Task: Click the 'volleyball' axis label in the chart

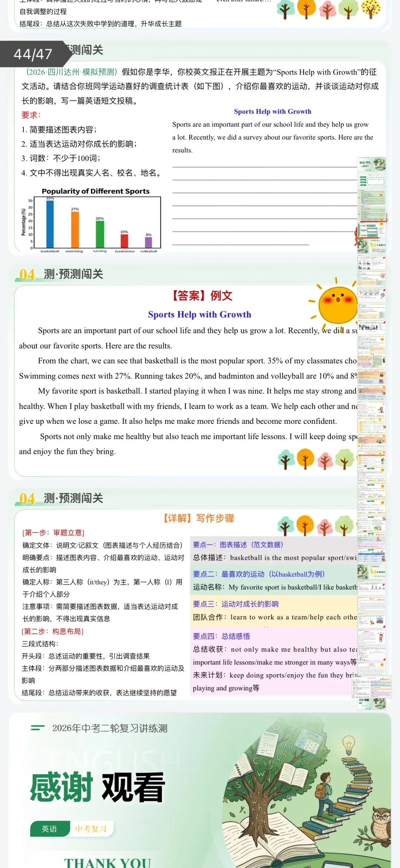Action: pos(149,251)
